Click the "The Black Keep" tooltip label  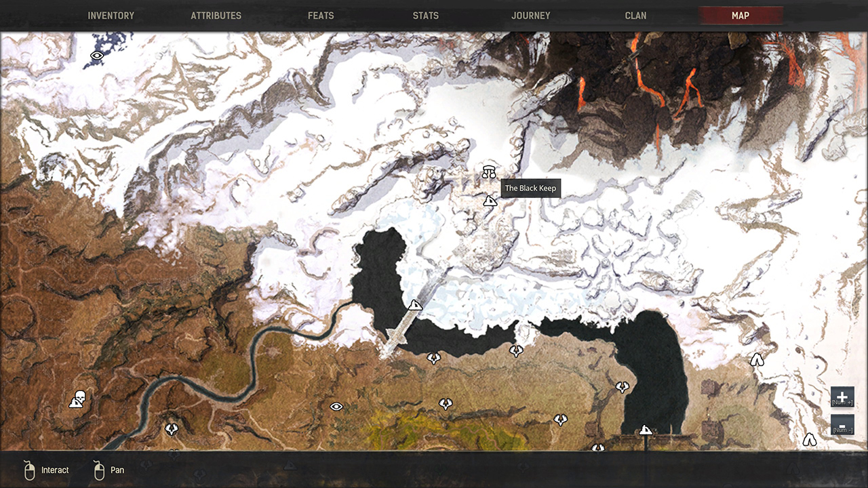530,188
